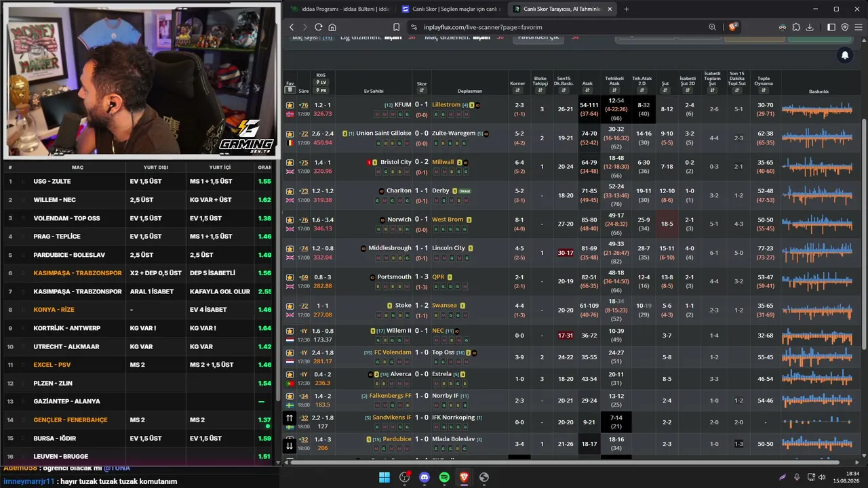
Task: Open the Windows Start menu
Action: 384,477
